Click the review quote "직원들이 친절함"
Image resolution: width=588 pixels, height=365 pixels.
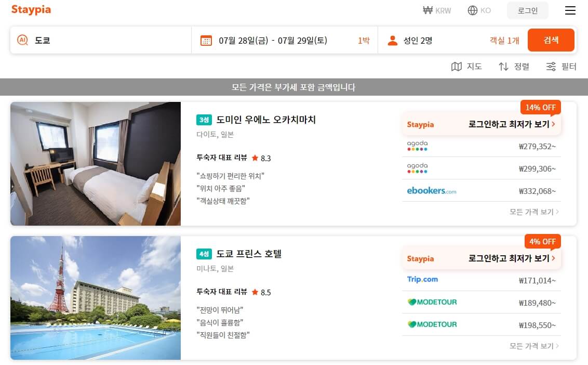pos(223,335)
